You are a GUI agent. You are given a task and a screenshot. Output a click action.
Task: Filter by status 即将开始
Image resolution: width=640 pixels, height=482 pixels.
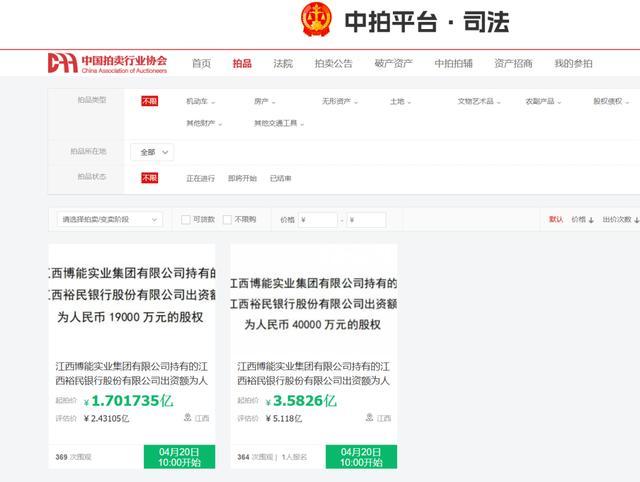242,178
